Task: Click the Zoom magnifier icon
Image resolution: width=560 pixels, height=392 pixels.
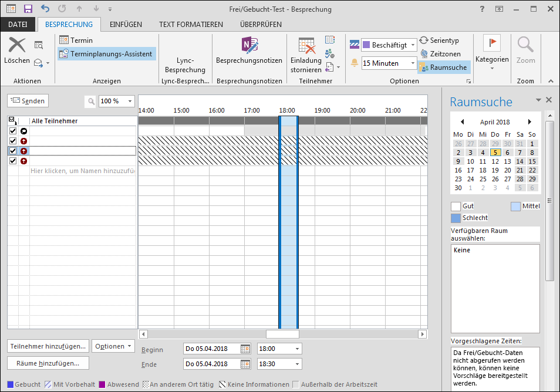Action: [525, 45]
